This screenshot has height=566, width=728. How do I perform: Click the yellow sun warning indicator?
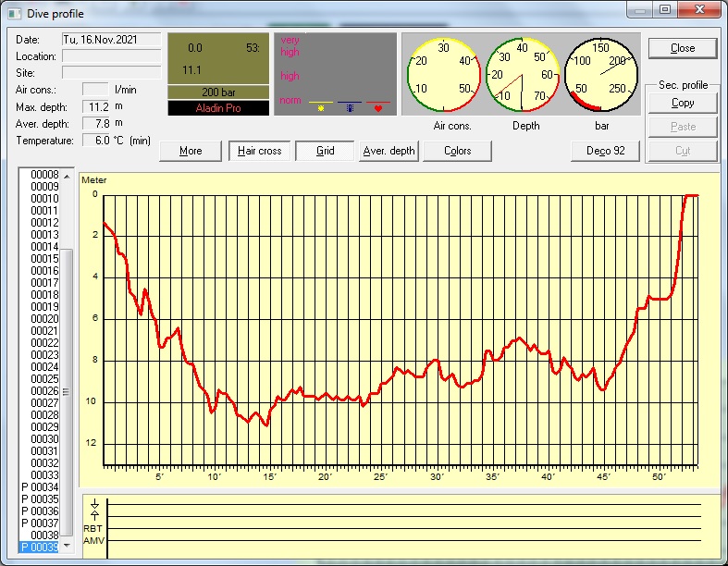coord(321,107)
